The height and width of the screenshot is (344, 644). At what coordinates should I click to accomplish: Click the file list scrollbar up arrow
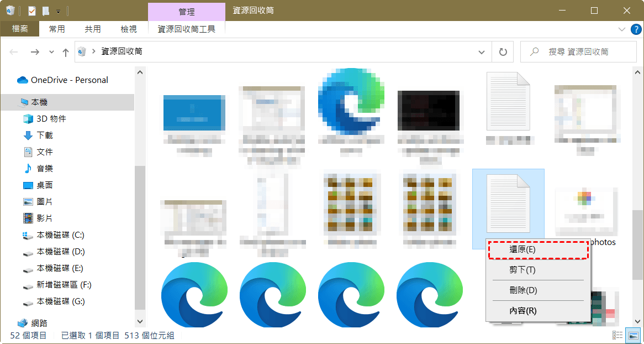(638, 72)
